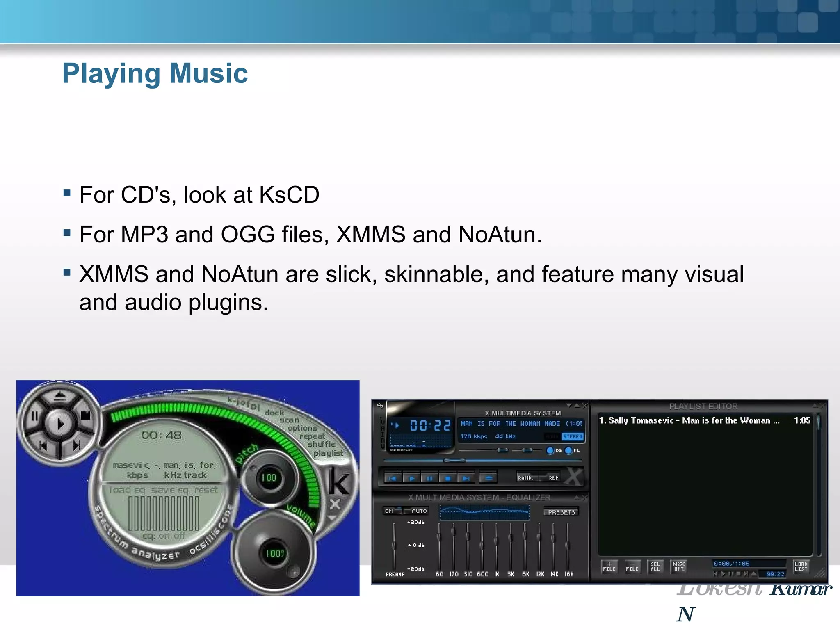Click the XMMS volume slider
This screenshot has width=840, height=630.
point(484,450)
